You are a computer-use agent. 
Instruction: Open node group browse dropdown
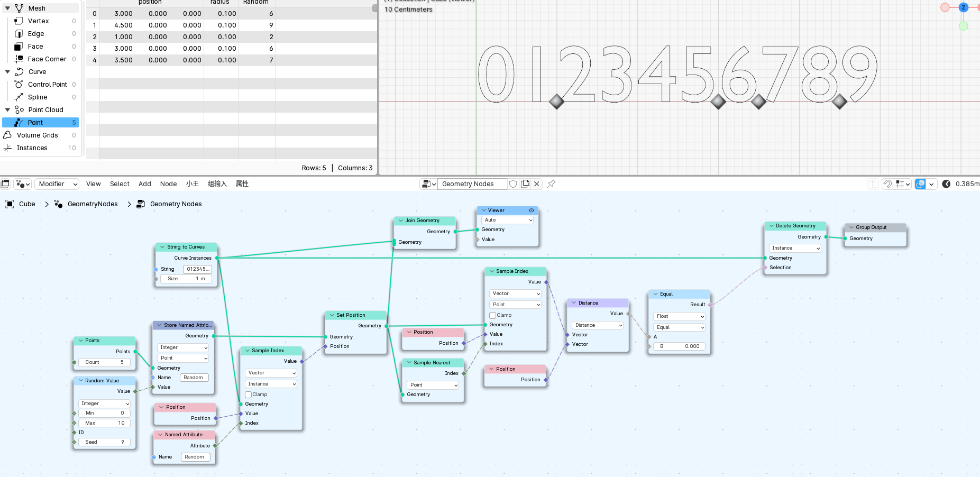(428, 184)
